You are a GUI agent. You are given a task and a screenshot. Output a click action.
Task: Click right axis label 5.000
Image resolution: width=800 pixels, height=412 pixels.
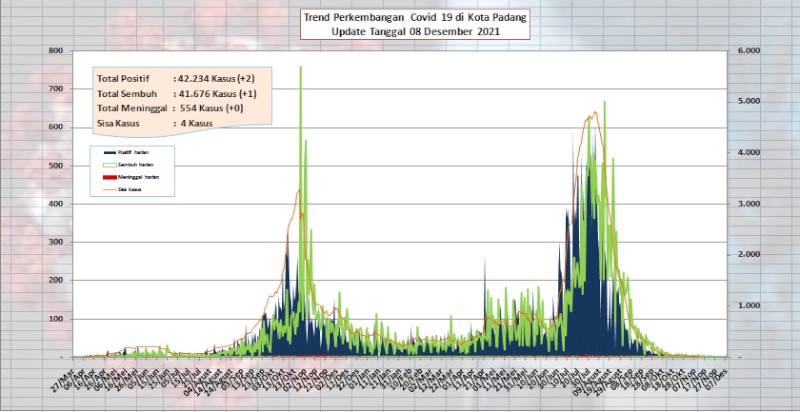[x=749, y=101]
